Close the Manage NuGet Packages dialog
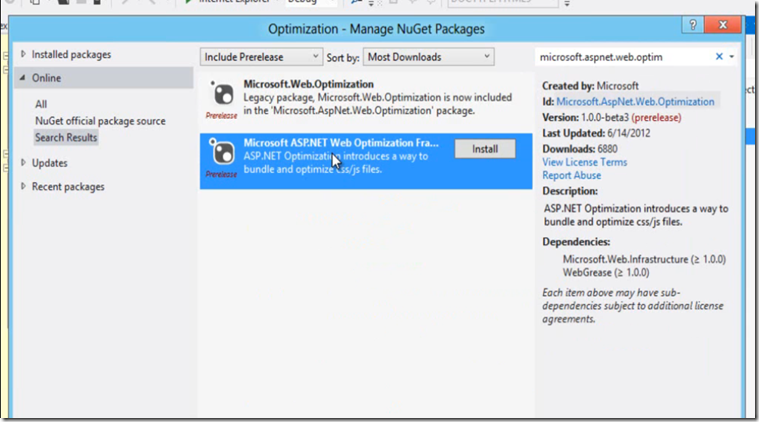This screenshot has height=422, width=759. (x=723, y=25)
